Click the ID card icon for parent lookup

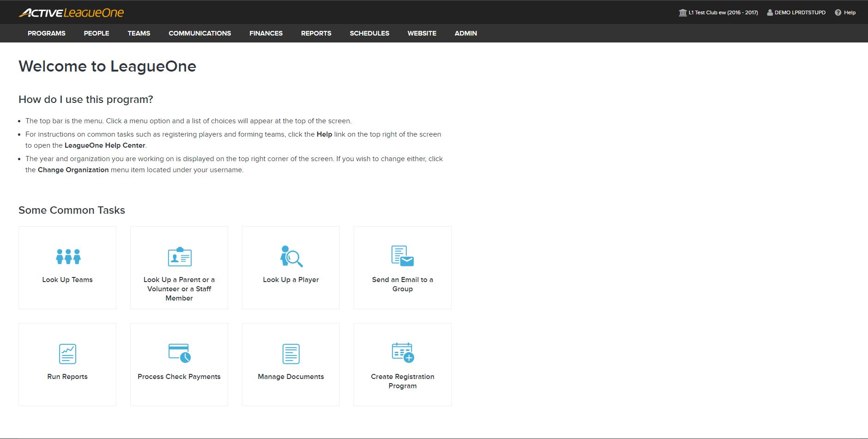click(180, 257)
